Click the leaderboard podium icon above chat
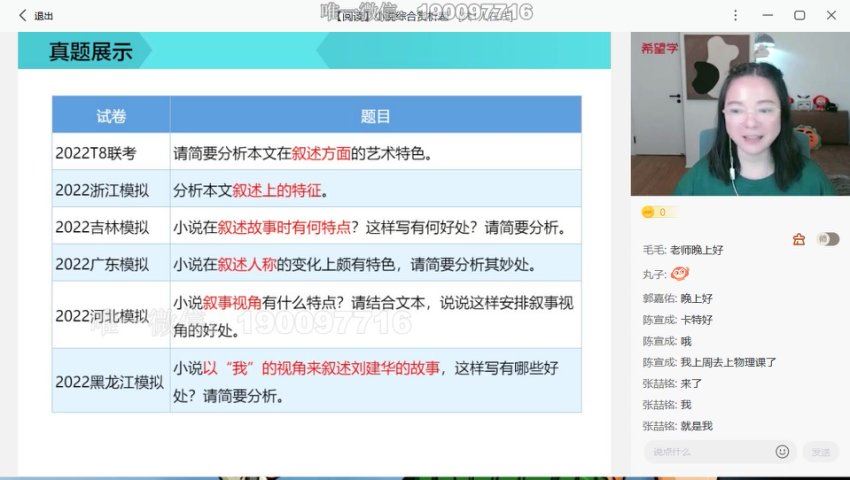This screenshot has width=850, height=480. tap(798, 239)
